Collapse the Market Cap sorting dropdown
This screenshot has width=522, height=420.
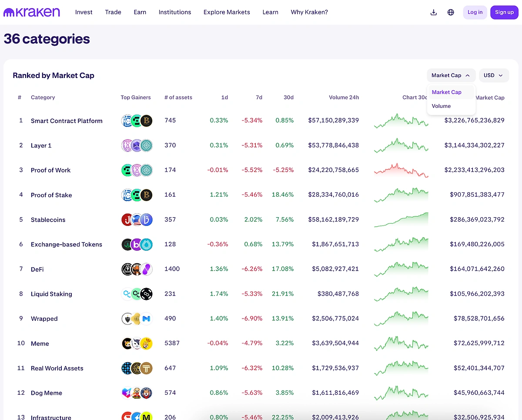[451, 75]
